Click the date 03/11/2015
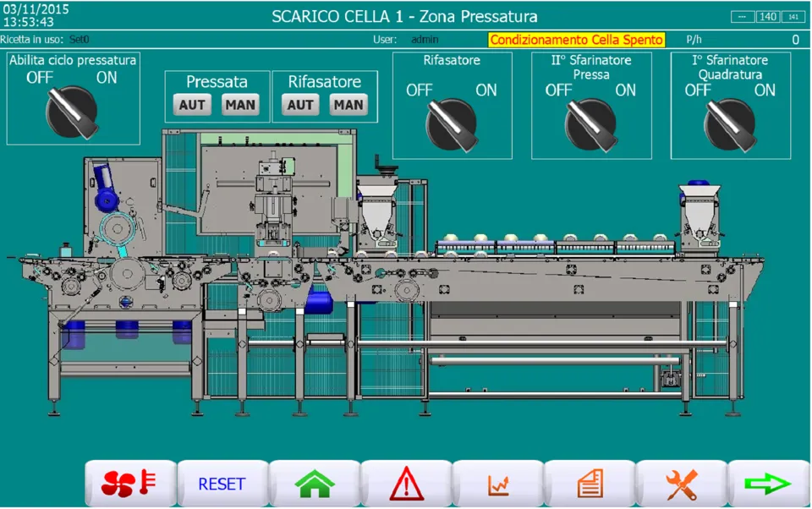The width and height of the screenshot is (812, 509). [x=36, y=9]
